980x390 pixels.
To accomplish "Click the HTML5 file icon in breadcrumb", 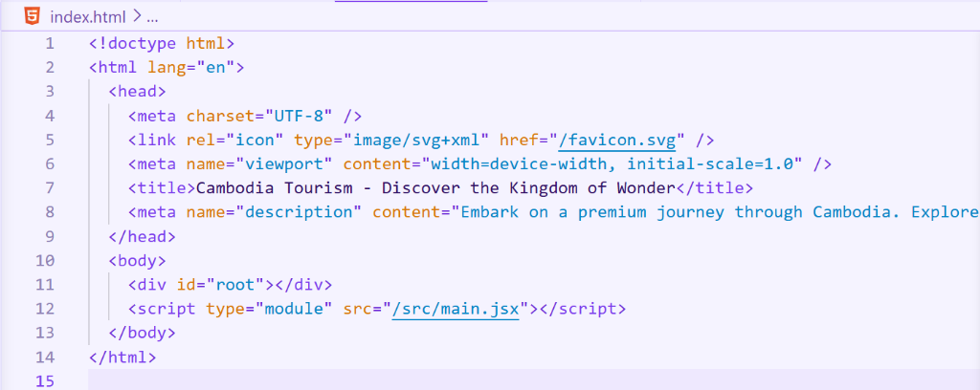I will (32, 16).
